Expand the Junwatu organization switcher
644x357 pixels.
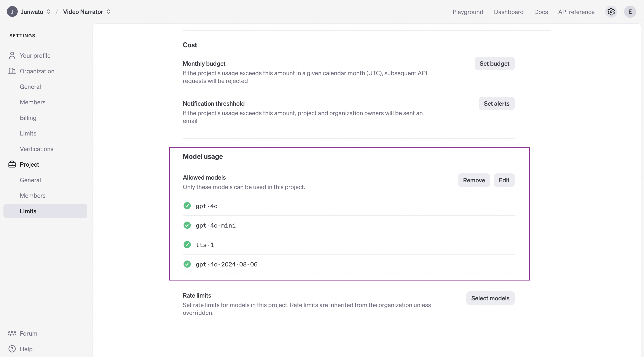(48, 12)
